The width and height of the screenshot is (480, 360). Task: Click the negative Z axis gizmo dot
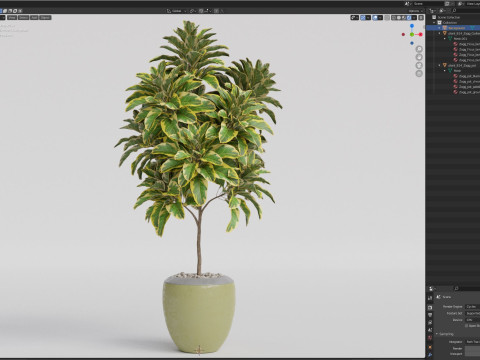click(x=412, y=43)
